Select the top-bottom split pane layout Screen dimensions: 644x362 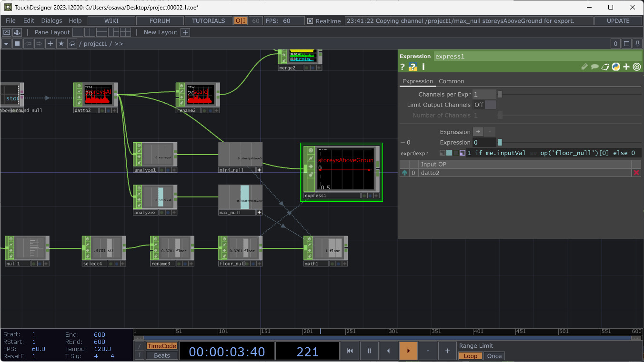102,32
